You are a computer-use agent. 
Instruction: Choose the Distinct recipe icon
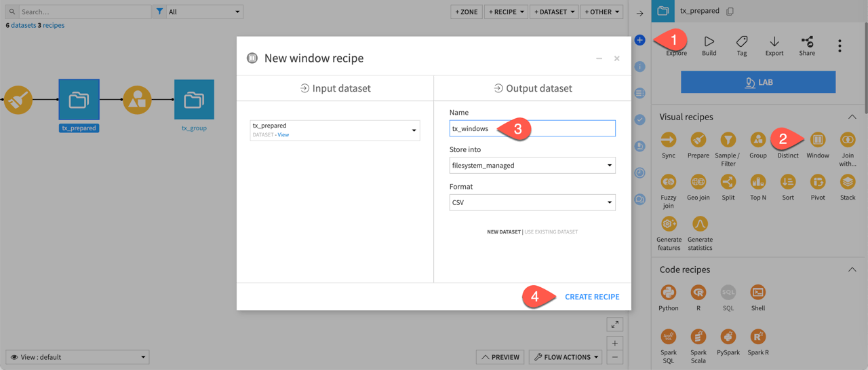788,140
